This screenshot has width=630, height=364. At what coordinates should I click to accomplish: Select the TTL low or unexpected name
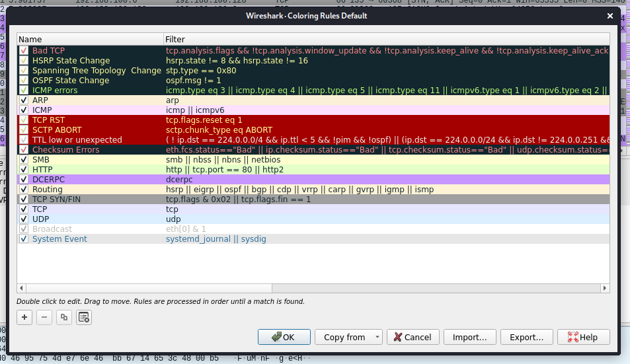pos(77,139)
